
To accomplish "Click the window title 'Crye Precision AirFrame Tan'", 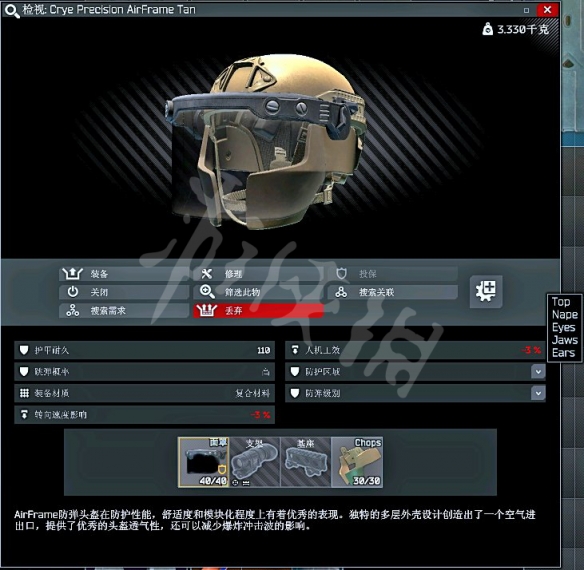I will [x=123, y=10].
